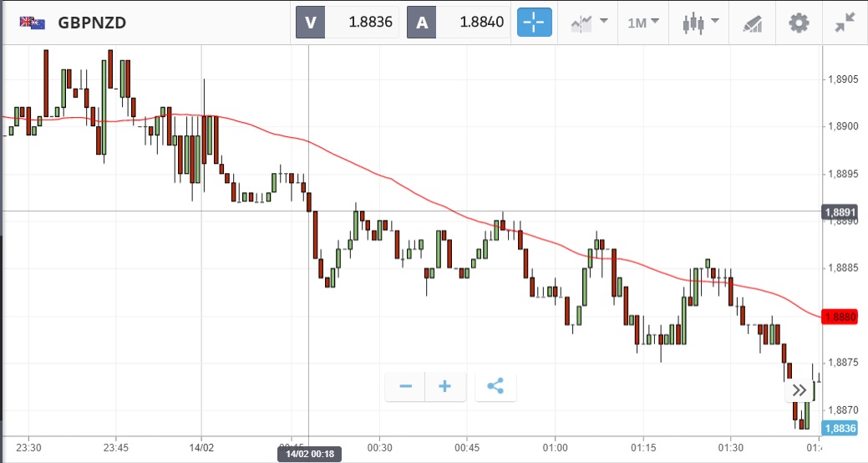Collapse chart from fullscreen view
Viewport: 868px width, 463px height.
click(x=845, y=23)
